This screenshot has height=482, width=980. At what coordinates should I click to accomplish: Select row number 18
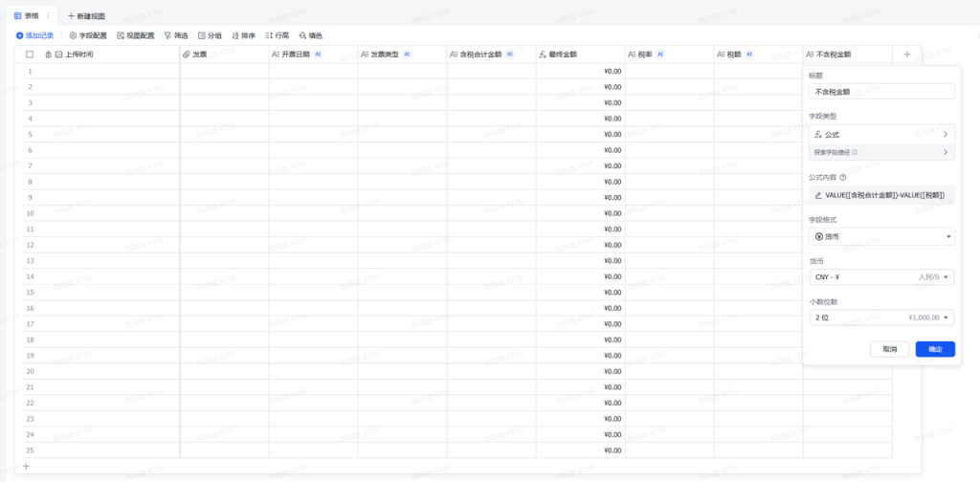30,340
